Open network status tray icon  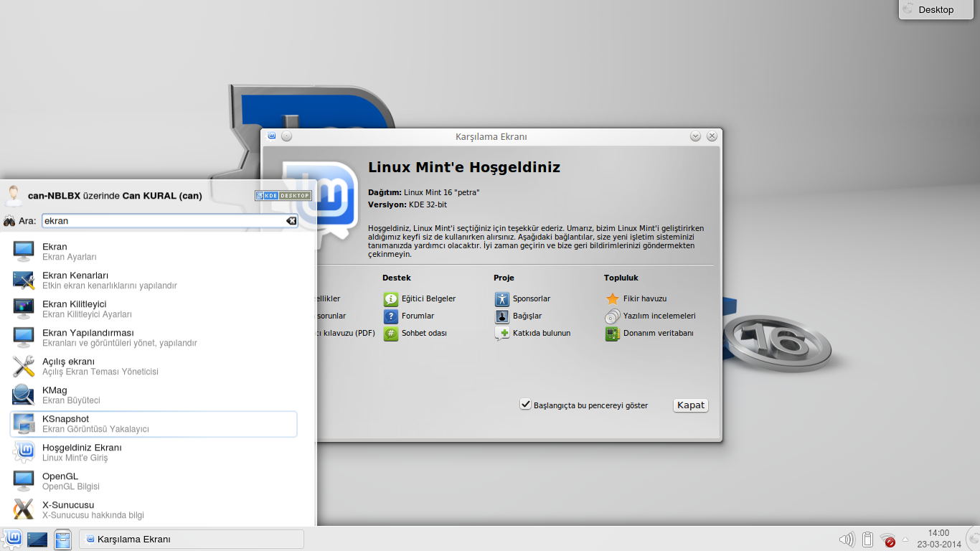[888, 540]
